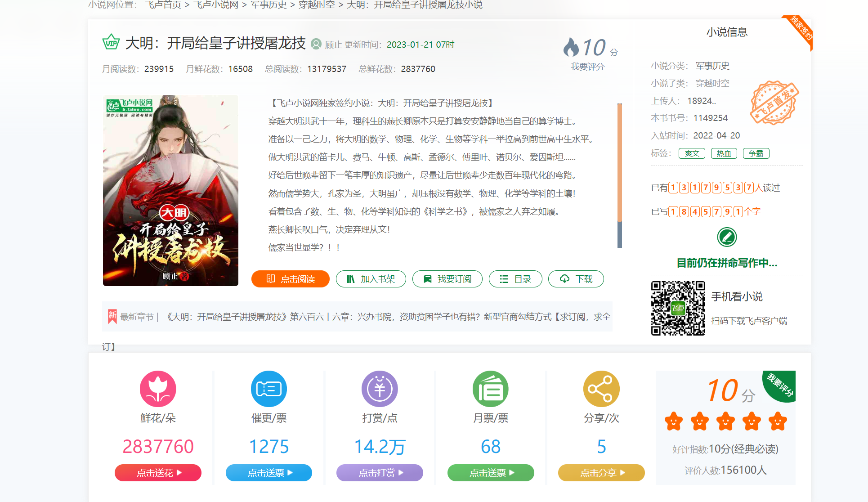
Task: Click the first orange rating star
Action: coord(674,421)
